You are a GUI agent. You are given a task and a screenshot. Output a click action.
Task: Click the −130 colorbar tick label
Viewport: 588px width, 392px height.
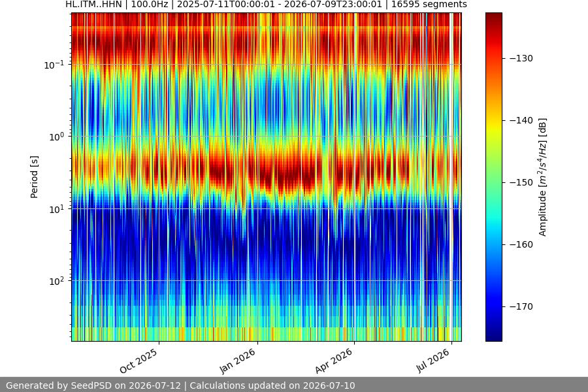(x=521, y=59)
